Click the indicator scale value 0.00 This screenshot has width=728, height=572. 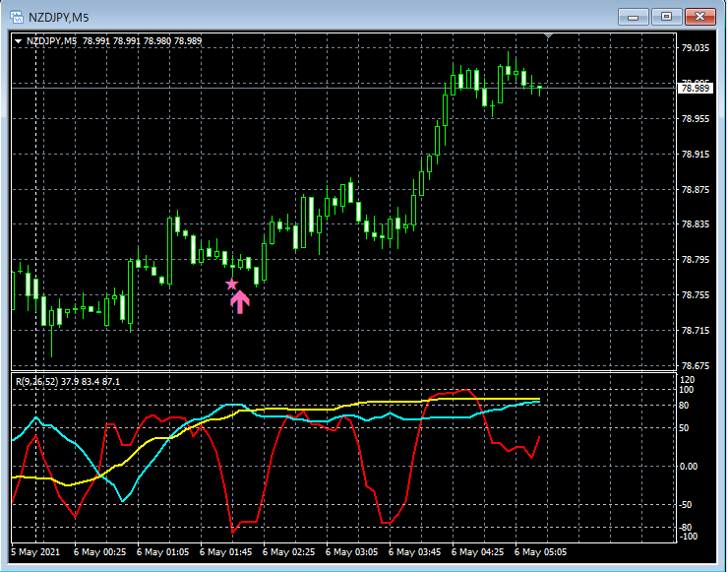[689, 467]
